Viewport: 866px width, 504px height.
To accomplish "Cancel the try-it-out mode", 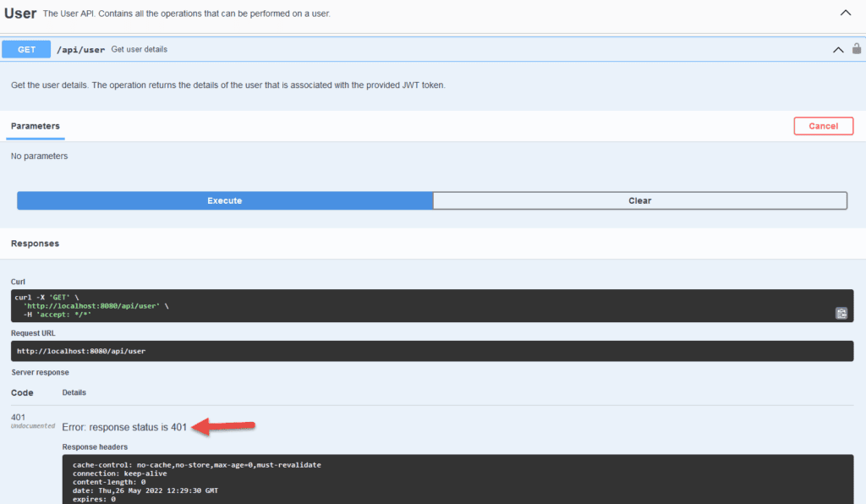I will pyautogui.click(x=823, y=126).
